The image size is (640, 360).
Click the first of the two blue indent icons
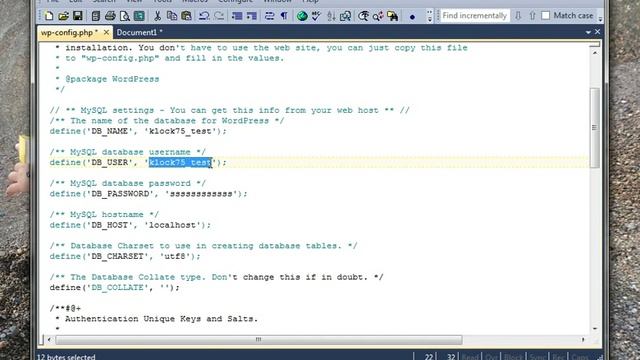pos(237,16)
